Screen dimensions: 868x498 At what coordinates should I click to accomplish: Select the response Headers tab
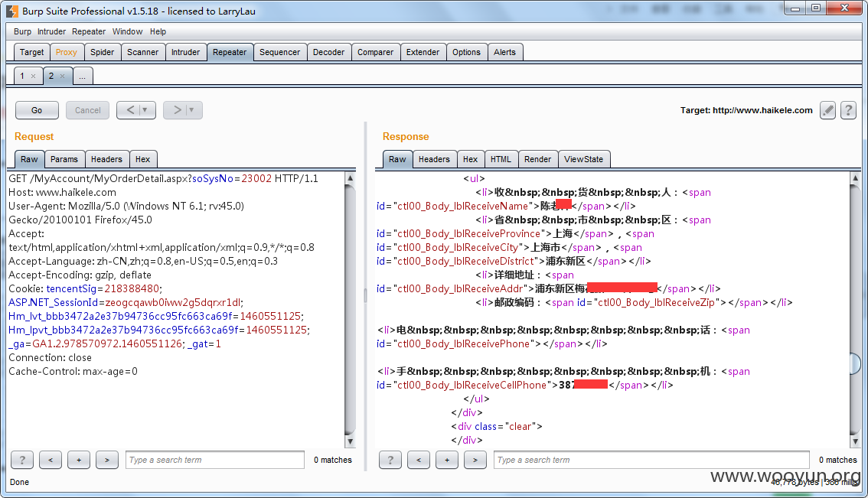point(435,159)
